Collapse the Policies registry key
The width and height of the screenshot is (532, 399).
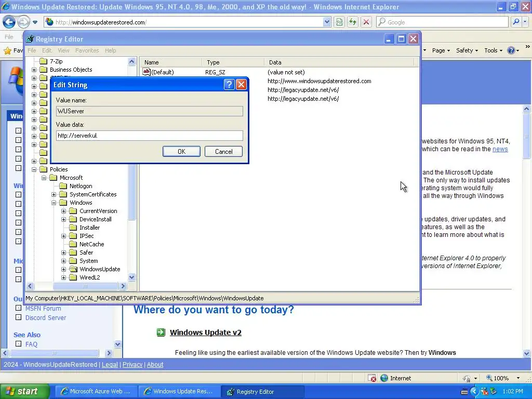point(34,169)
